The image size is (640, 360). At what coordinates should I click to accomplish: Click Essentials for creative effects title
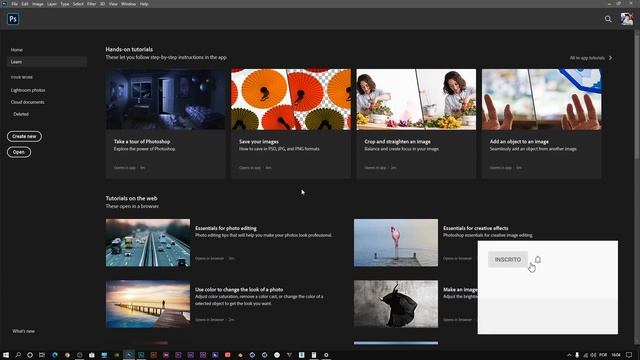[x=476, y=228]
